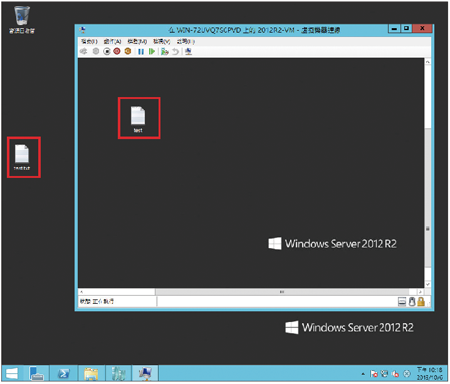Viewport: 450px width, 384px height.
Task: Click the taskbar clock and date
Action: click(x=430, y=373)
